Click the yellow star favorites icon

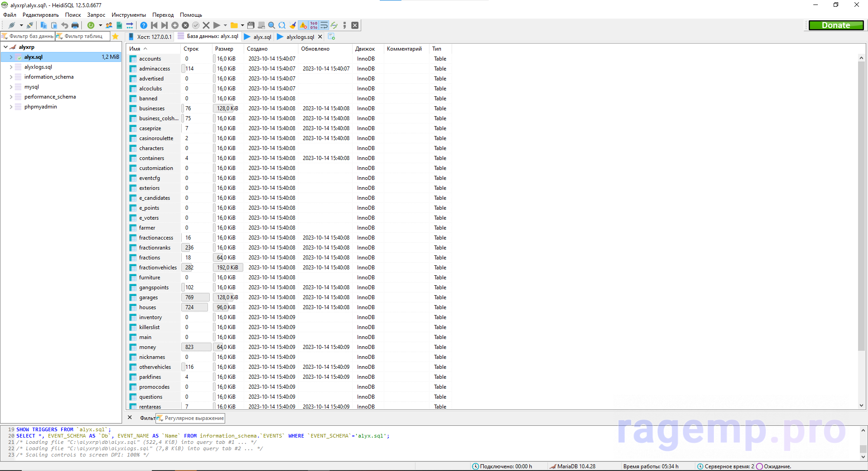point(115,37)
